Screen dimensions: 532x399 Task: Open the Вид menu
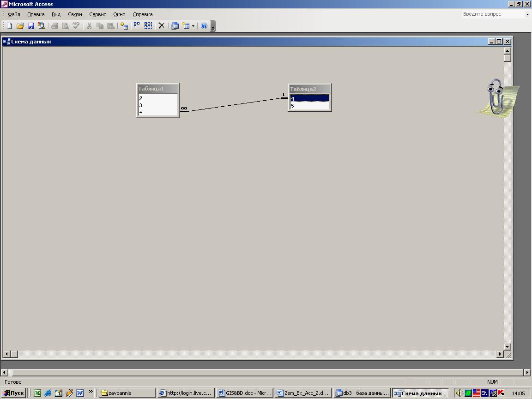[x=56, y=14]
